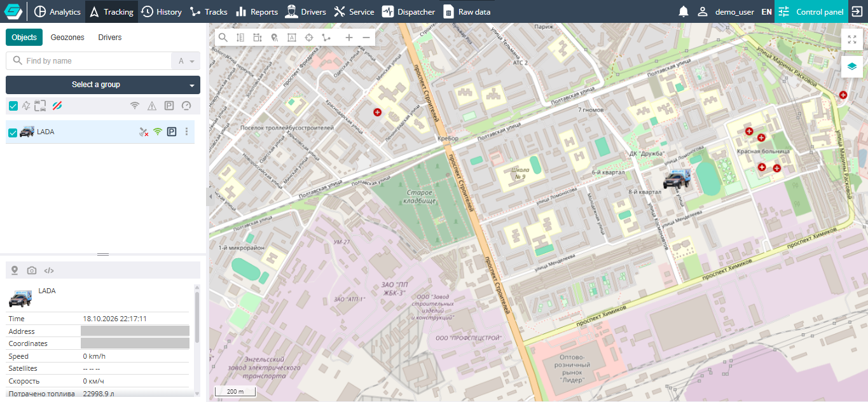868x402 pixels.
Task: Click the location pin icon in details panel
Action: point(15,270)
